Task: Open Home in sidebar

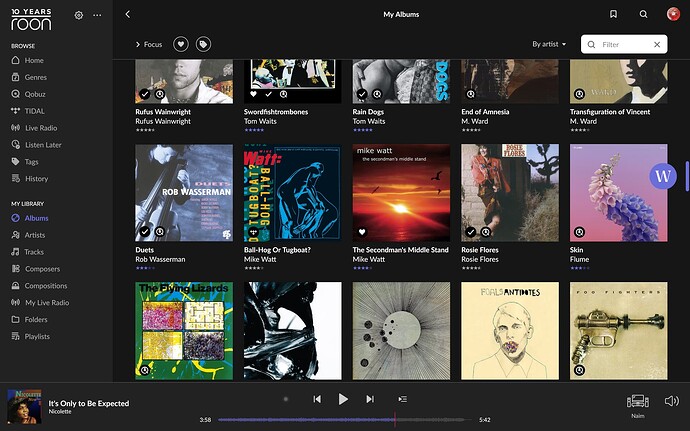Action: 27,60
